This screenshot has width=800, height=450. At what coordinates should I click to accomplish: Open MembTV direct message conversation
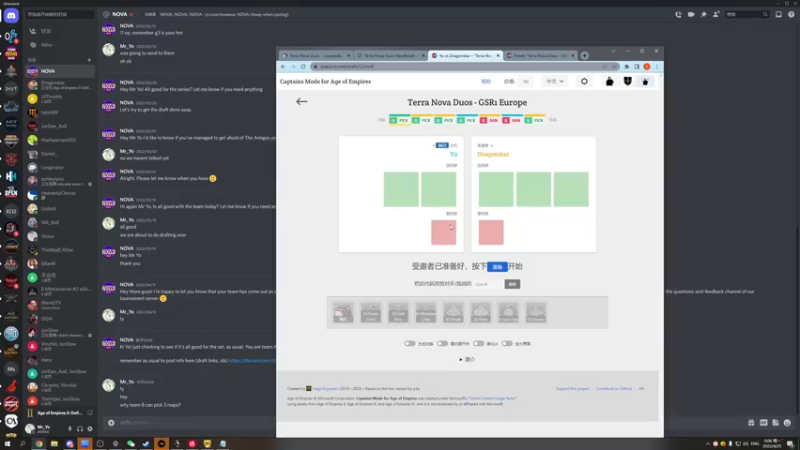pyautogui.click(x=60, y=305)
